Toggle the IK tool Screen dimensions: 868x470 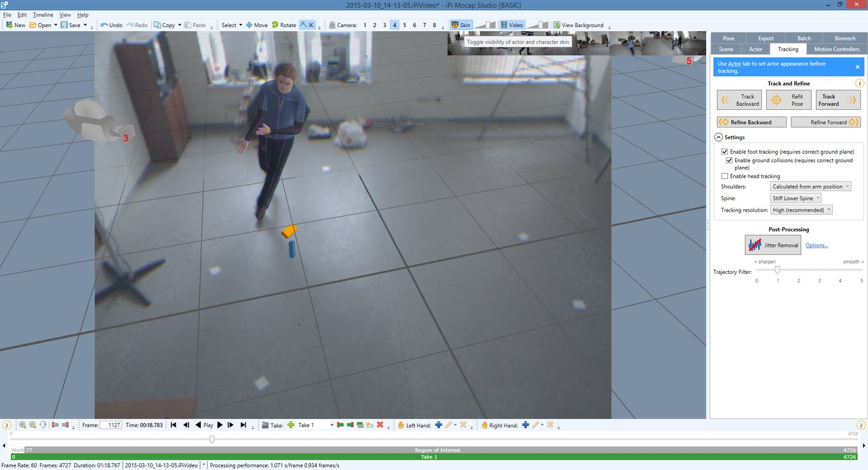click(x=307, y=25)
